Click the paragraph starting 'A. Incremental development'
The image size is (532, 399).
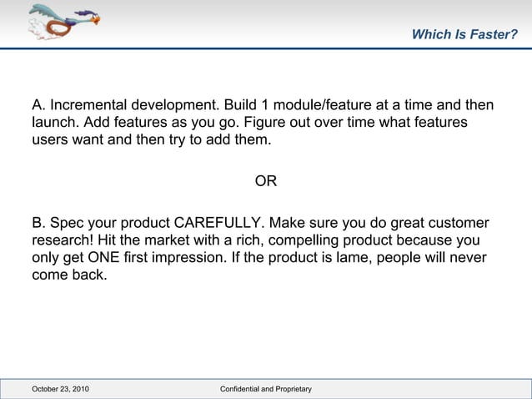[263, 122]
